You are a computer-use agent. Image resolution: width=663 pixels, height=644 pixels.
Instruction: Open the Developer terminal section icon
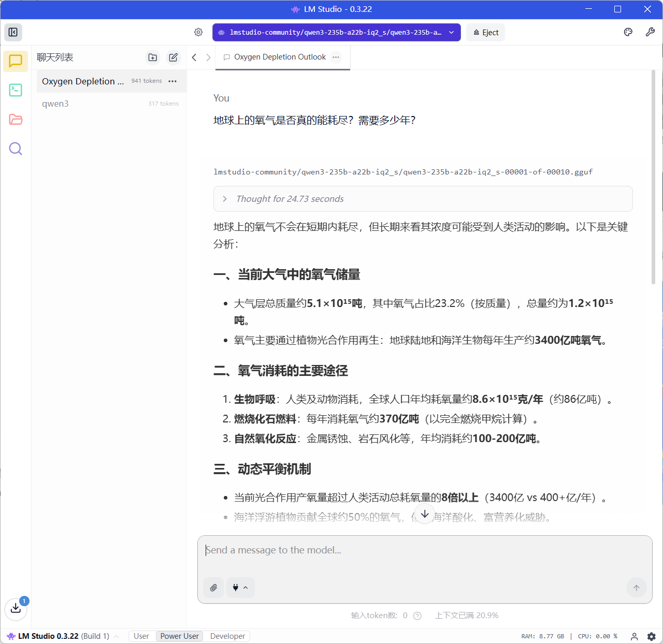click(x=16, y=90)
